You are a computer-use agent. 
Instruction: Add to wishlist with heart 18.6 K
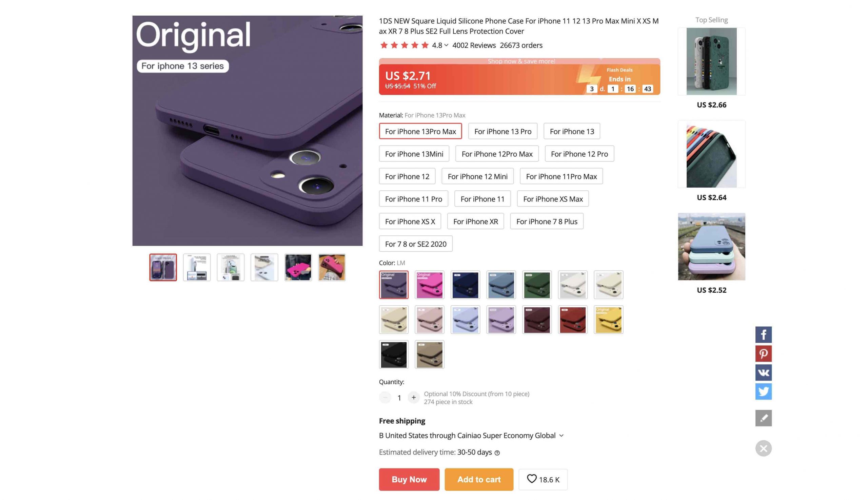click(x=542, y=479)
